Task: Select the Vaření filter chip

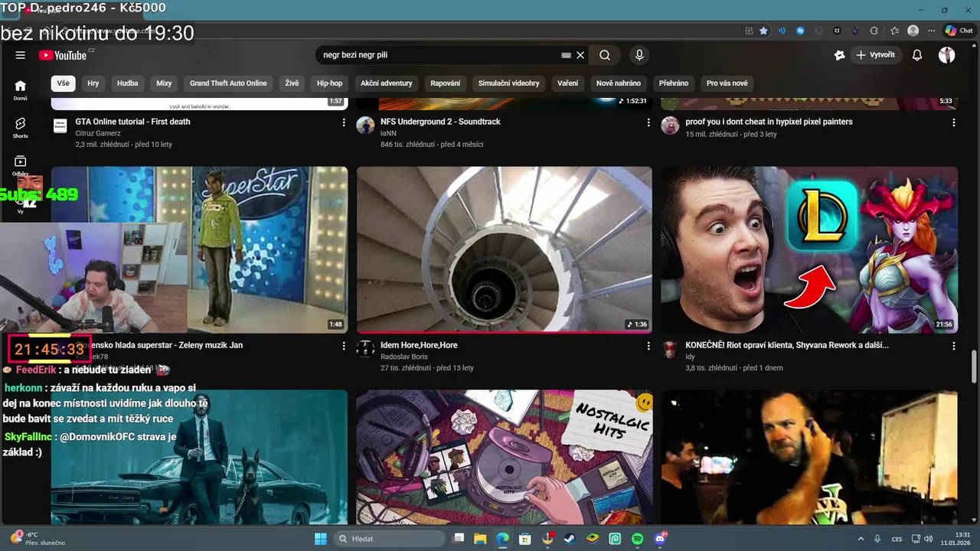Action: click(568, 83)
